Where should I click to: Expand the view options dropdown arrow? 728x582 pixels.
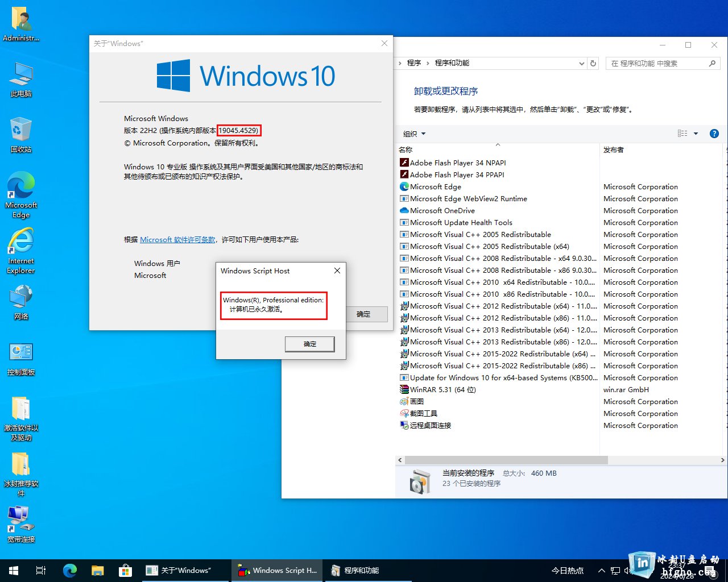tap(696, 134)
